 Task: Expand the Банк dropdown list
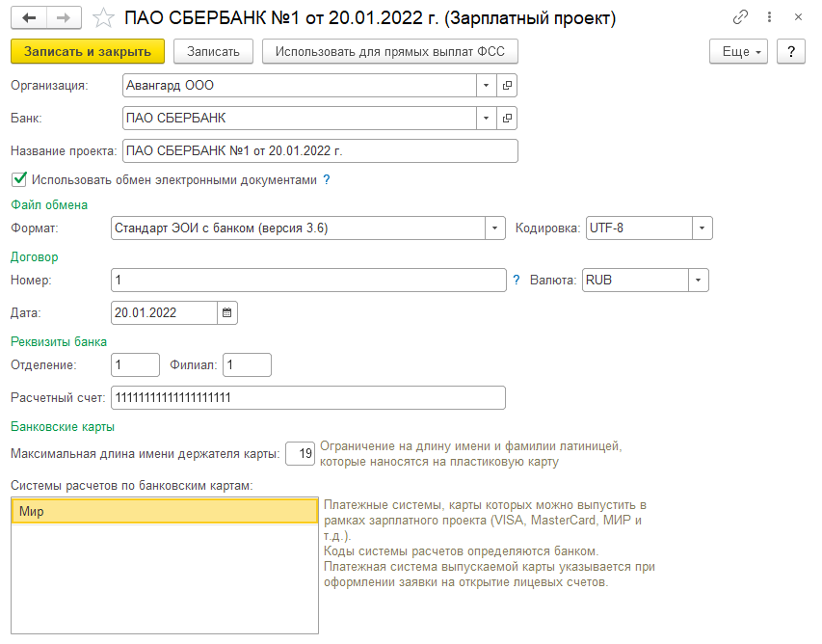click(487, 119)
